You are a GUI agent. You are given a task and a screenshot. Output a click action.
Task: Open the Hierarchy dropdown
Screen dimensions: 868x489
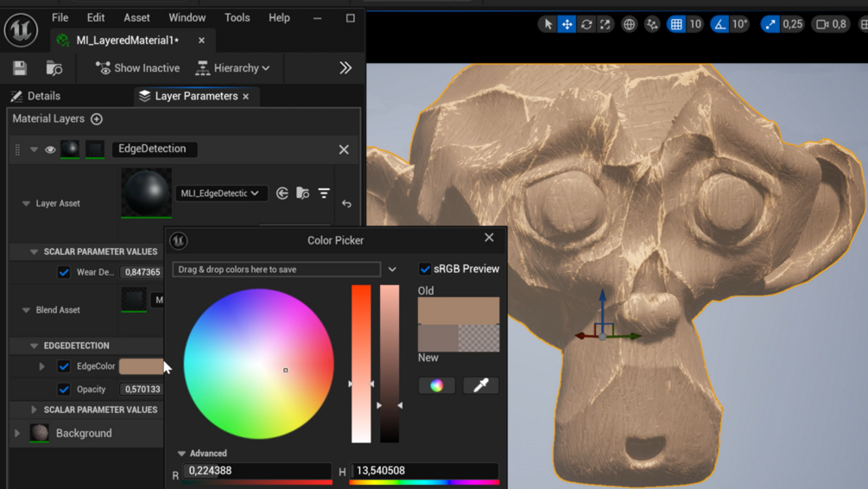pos(233,68)
